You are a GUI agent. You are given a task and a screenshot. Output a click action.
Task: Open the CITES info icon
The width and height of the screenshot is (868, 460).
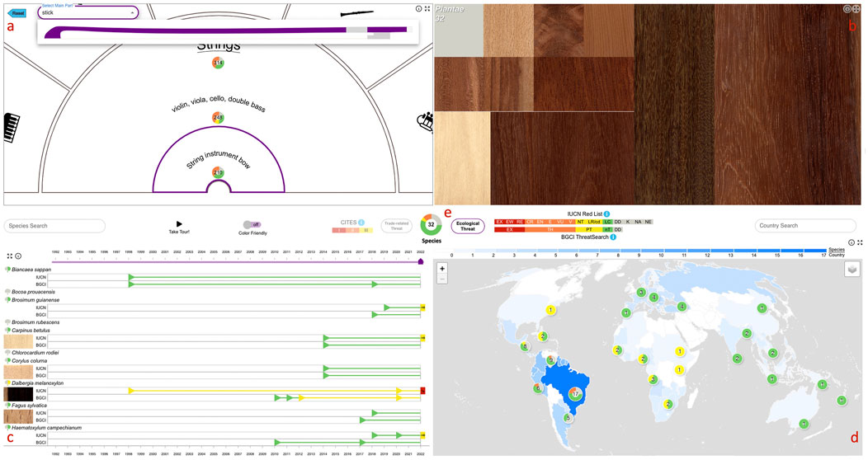361,223
